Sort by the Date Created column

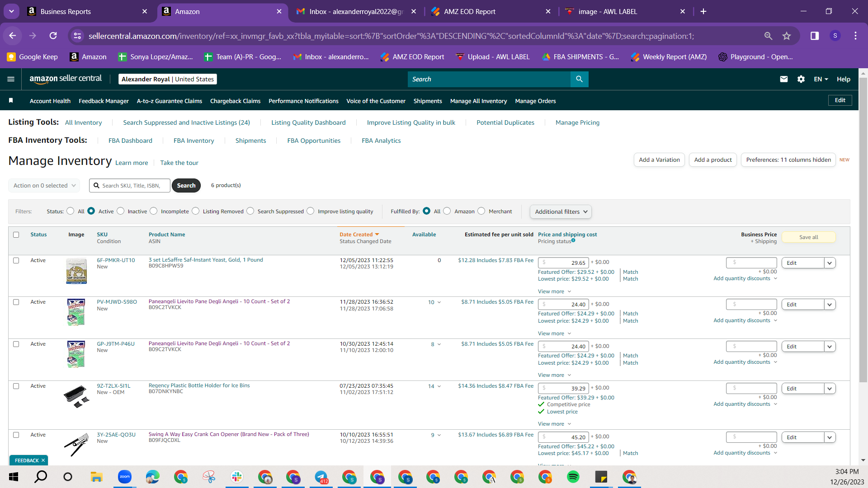[x=359, y=235]
